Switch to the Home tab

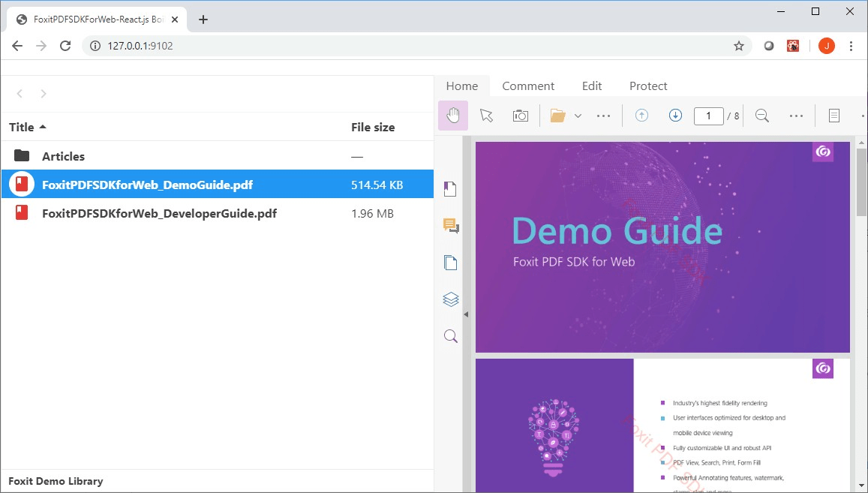pyautogui.click(x=461, y=86)
